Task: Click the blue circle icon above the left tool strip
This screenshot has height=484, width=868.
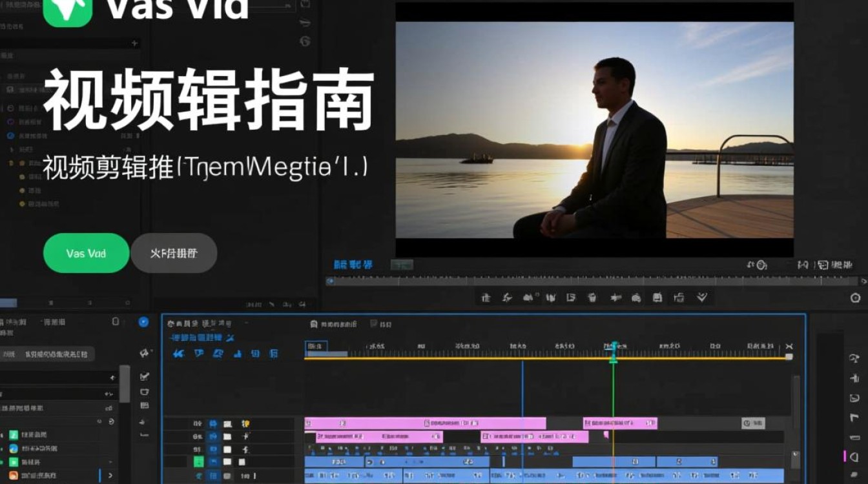Action: pyautogui.click(x=143, y=322)
